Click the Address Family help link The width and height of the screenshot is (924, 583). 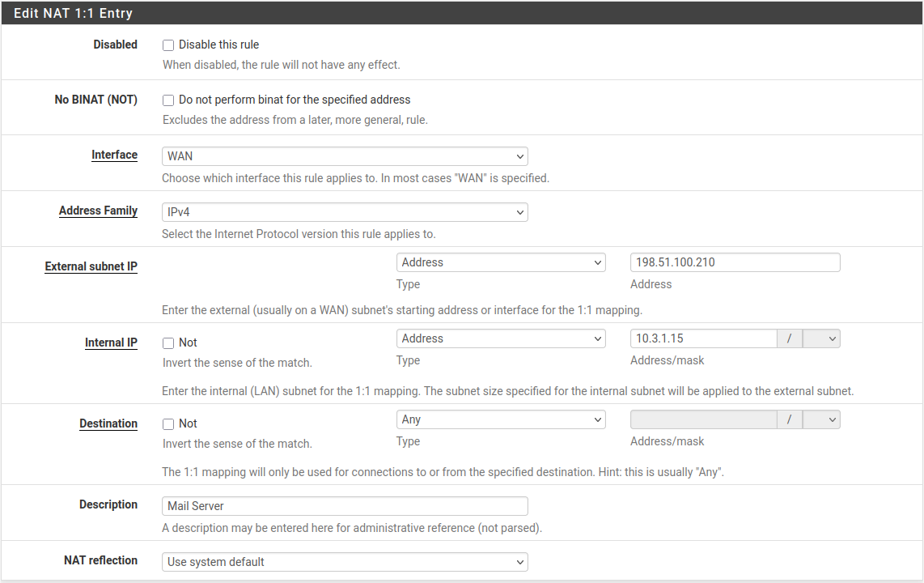pos(98,211)
